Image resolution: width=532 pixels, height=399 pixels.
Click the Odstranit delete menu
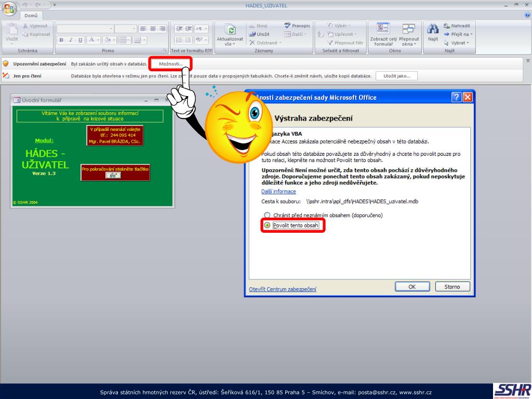[265, 43]
